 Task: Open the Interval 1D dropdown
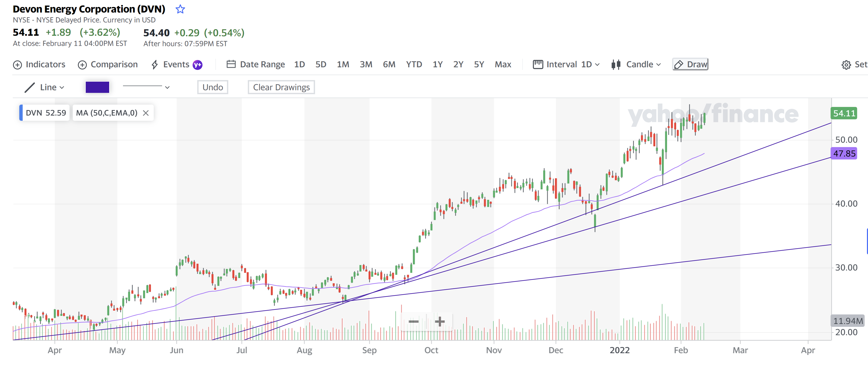[x=566, y=64]
